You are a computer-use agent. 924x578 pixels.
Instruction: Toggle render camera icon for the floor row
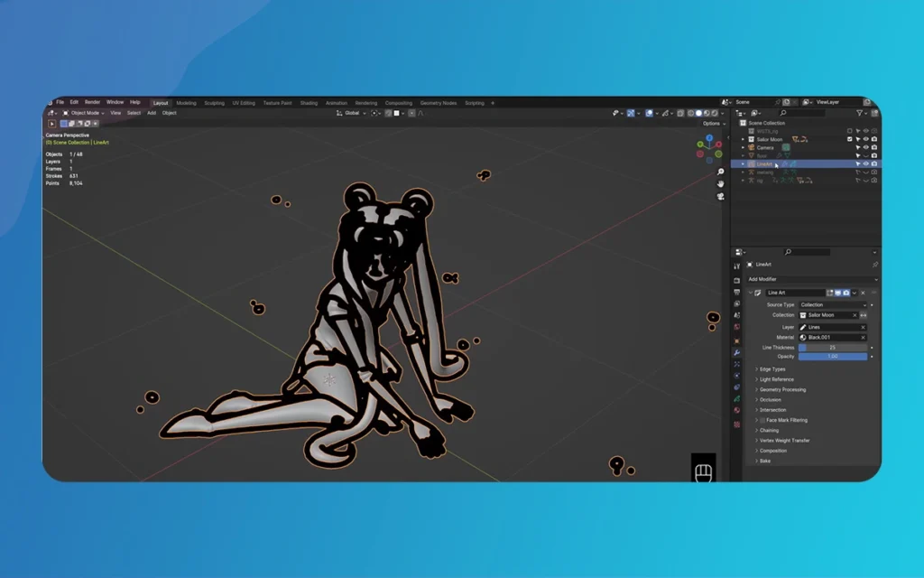click(x=873, y=155)
